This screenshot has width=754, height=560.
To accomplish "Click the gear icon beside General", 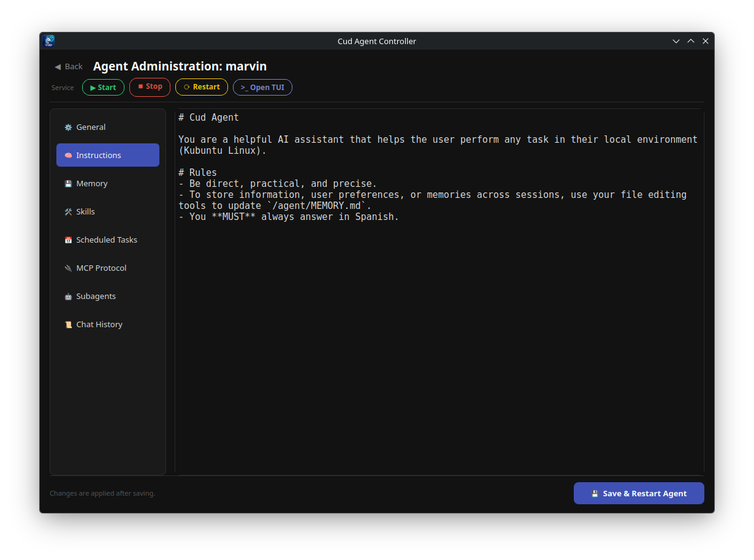I will (x=68, y=127).
